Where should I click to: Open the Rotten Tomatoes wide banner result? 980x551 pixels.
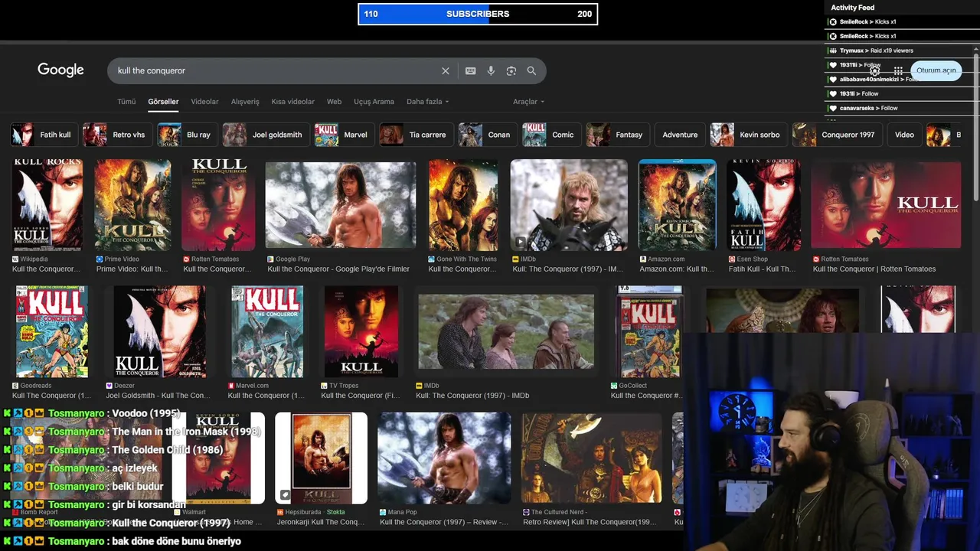coord(886,204)
